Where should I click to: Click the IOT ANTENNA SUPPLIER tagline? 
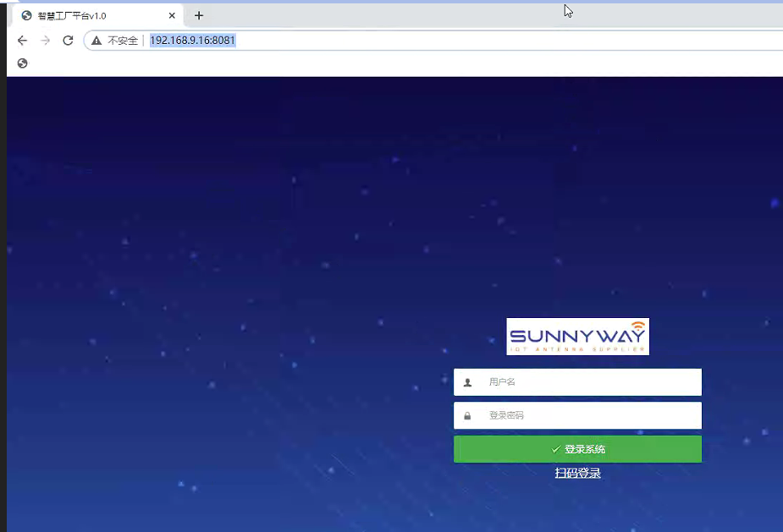[577, 348]
